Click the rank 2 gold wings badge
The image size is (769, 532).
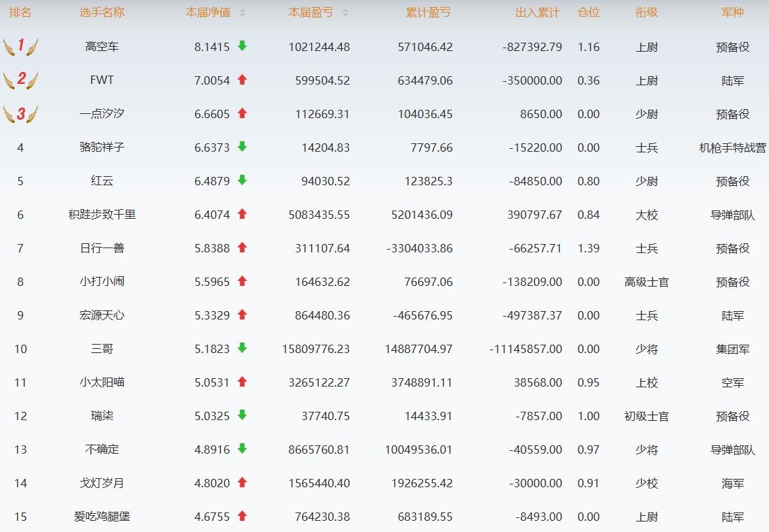20,80
